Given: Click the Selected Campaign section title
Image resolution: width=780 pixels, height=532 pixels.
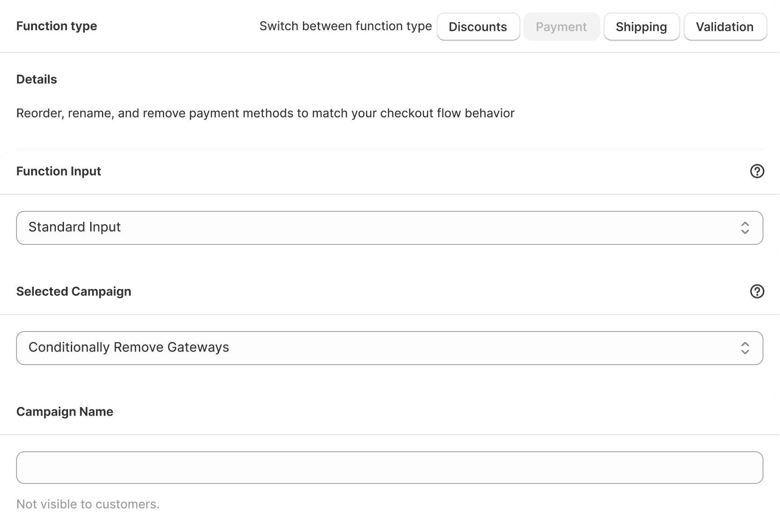Looking at the screenshot, I should 73,292.
